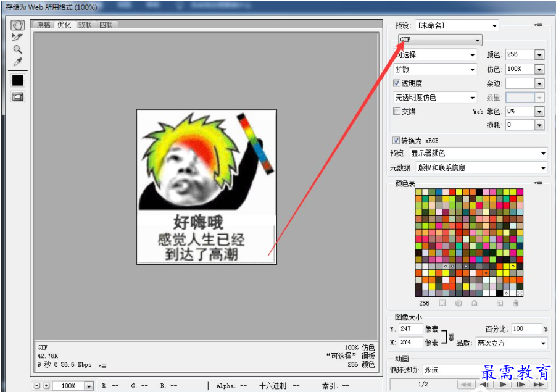Open the download speed menu icon
Viewport: 556px width, 392px height.
coord(102,365)
